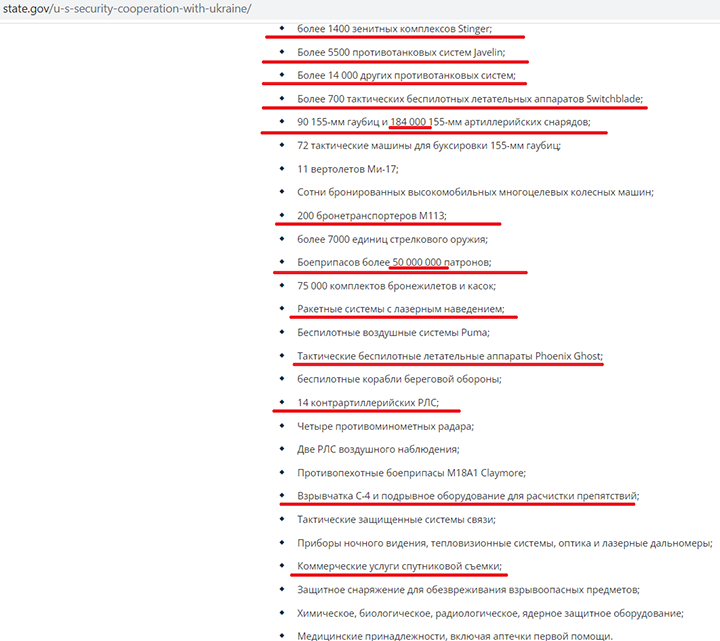Click the 14 000 other anti-tank systems line
Screen dimensions: 720x641
406,75
